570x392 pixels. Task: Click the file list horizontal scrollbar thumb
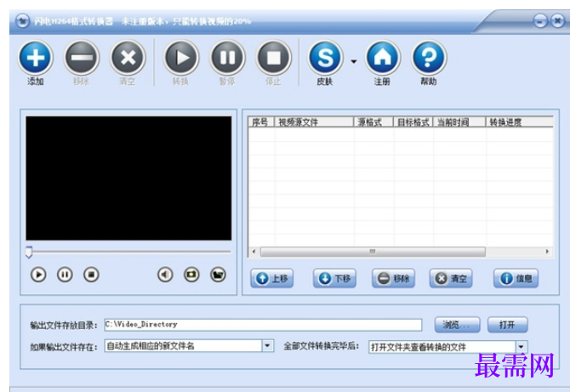373,252
